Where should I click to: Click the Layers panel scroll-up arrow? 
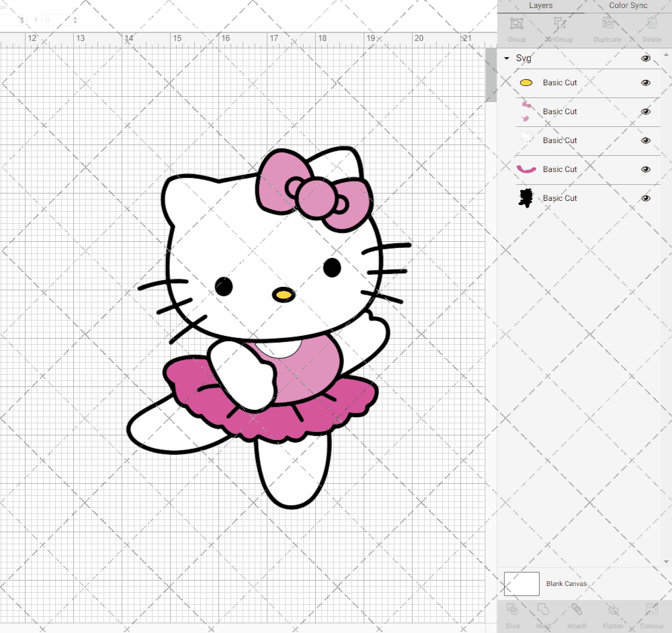pyautogui.click(x=665, y=55)
